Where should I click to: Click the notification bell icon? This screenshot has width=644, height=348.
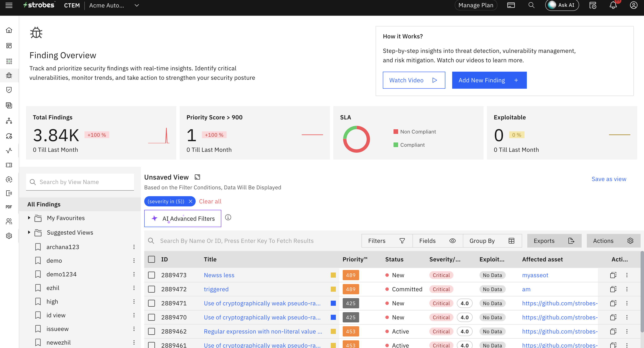pyautogui.click(x=613, y=5)
